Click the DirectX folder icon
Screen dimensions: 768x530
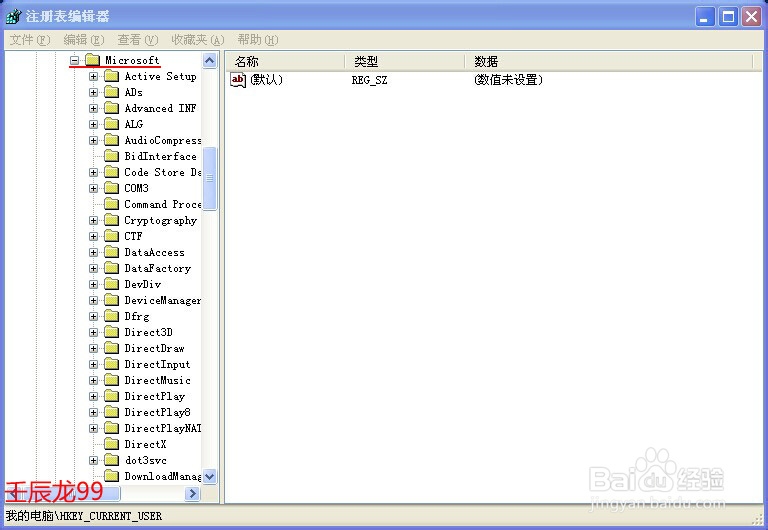(112, 444)
